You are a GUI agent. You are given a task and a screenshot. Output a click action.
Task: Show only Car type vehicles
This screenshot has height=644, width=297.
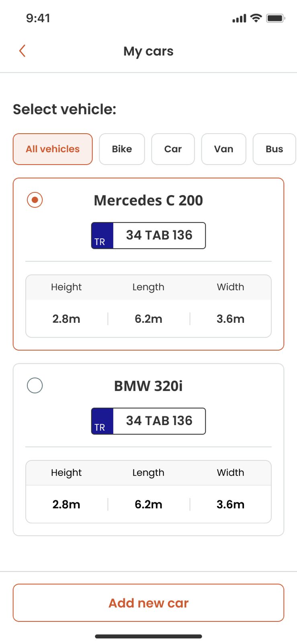click(173, 149)
